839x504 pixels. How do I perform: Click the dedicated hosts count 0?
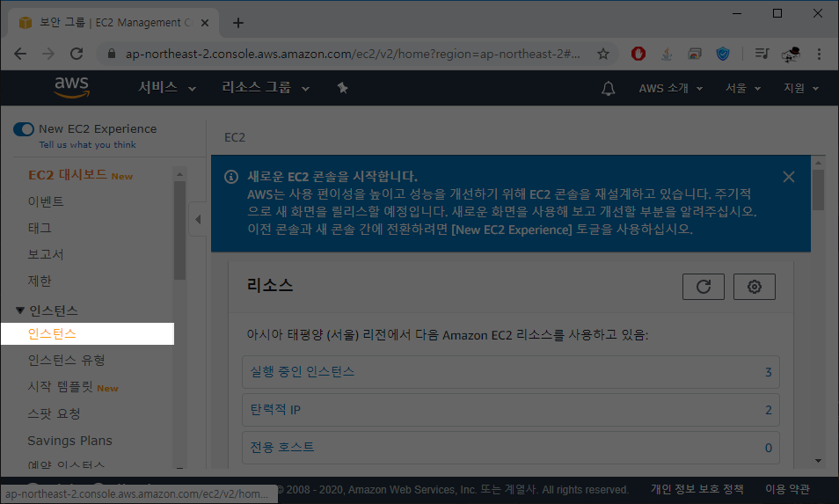pos(769,448)
